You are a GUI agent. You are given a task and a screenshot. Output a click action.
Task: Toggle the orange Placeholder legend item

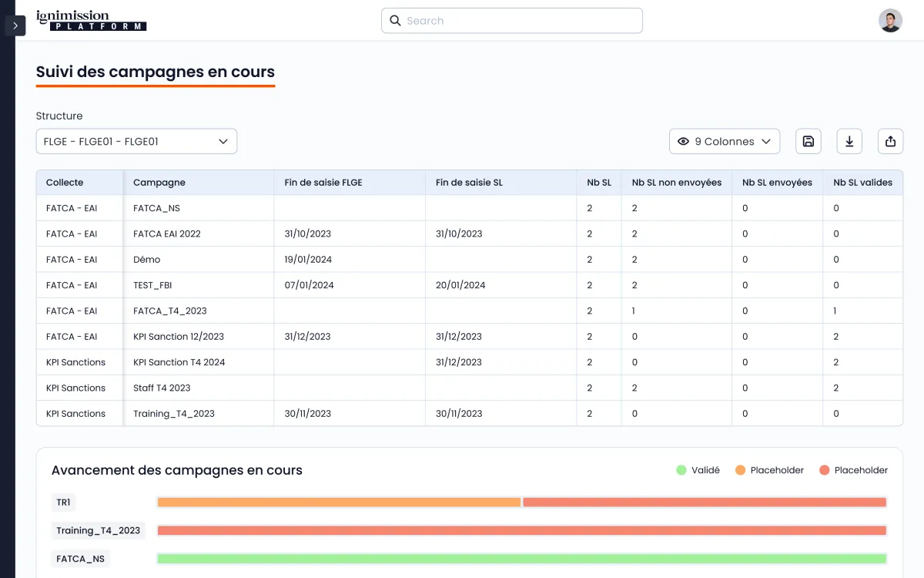(x=769, y=470)
